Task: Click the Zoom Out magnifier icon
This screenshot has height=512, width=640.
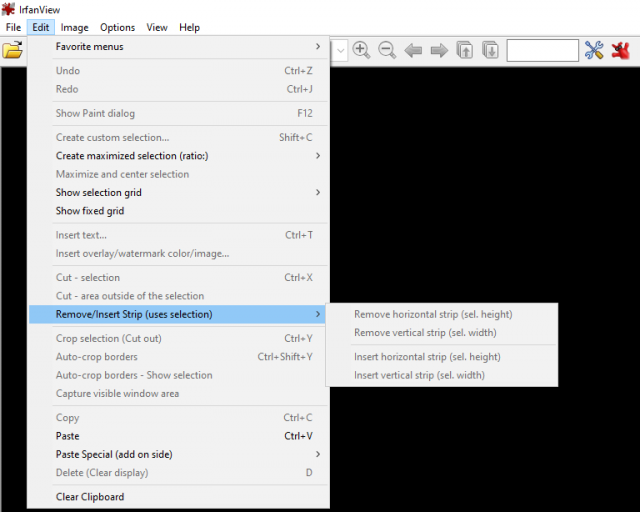Action: pos(387,50)
